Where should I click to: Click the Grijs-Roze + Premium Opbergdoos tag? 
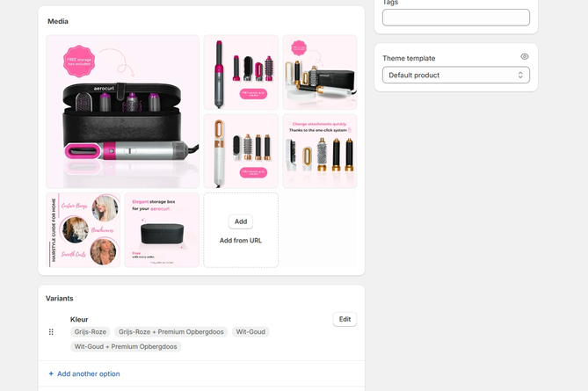tap(171, 332)
